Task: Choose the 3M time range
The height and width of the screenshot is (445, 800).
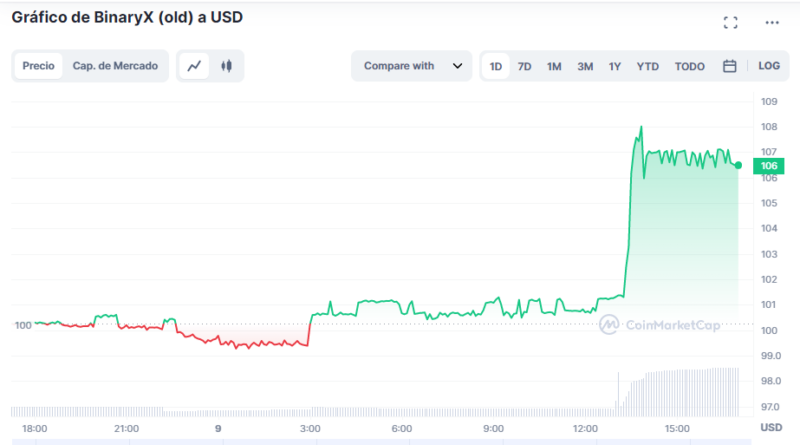Action: click(585, 66)
